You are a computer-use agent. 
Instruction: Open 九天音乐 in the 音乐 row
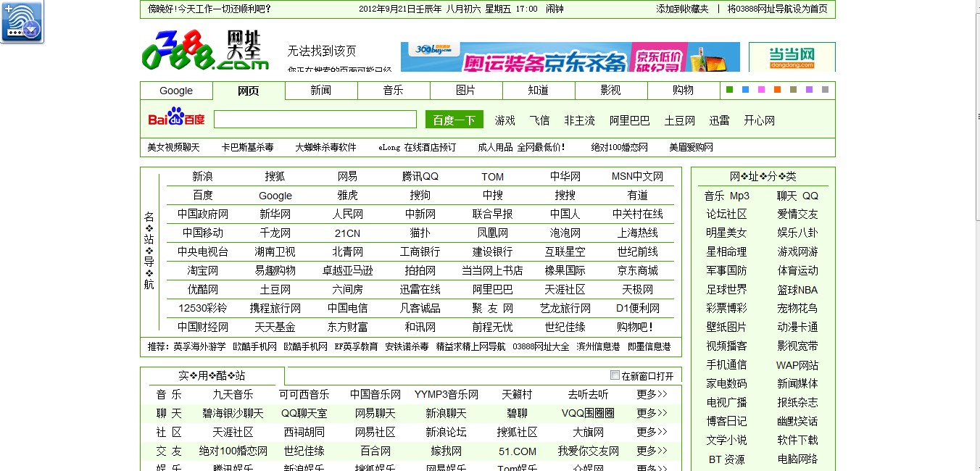coord(233,395)
